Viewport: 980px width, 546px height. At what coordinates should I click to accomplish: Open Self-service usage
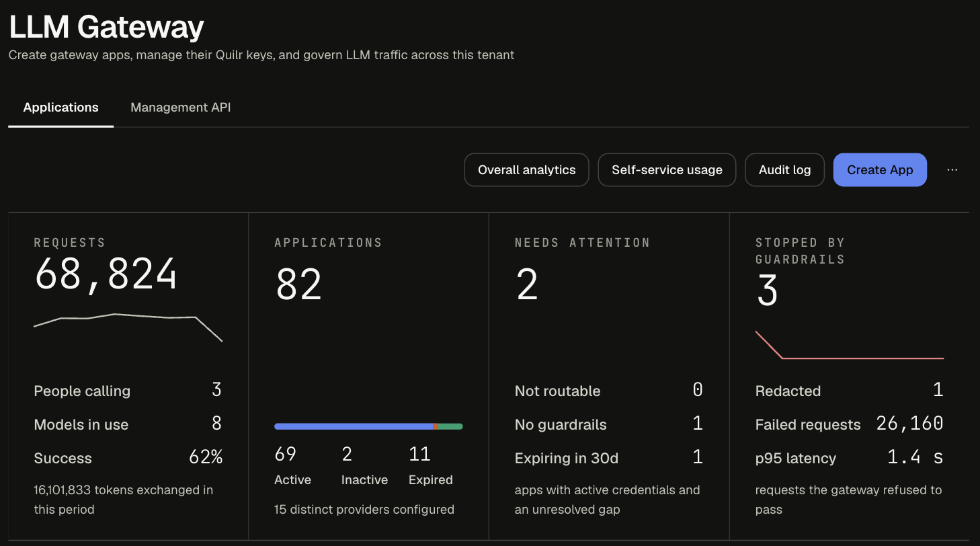(x=667, y=170)
